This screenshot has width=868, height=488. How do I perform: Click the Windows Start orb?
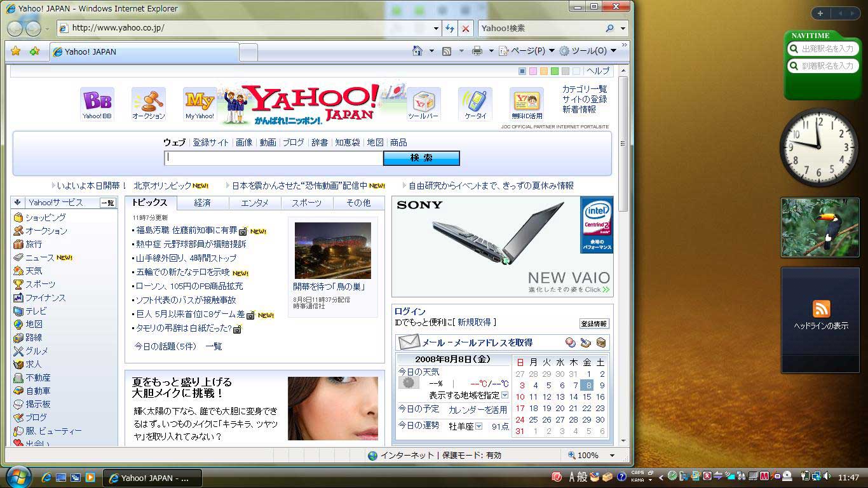coord(18,477)
